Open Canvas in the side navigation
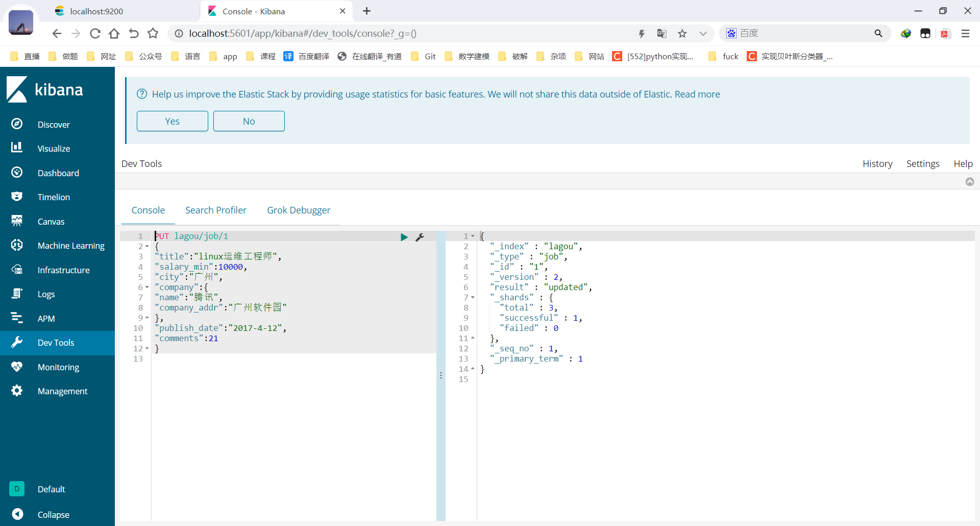Image resolution: width=980 pixels, height=526 pixels. (51, 222)
